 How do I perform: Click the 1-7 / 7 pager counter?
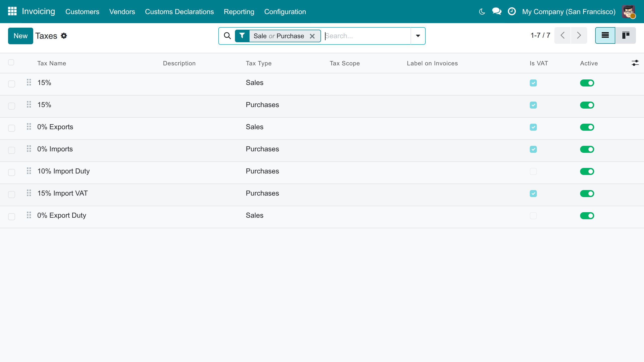click(x=540, y=35)
